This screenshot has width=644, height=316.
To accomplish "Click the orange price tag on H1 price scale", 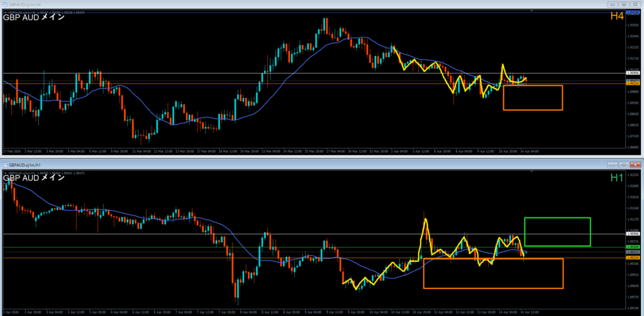I will [632, 258].
